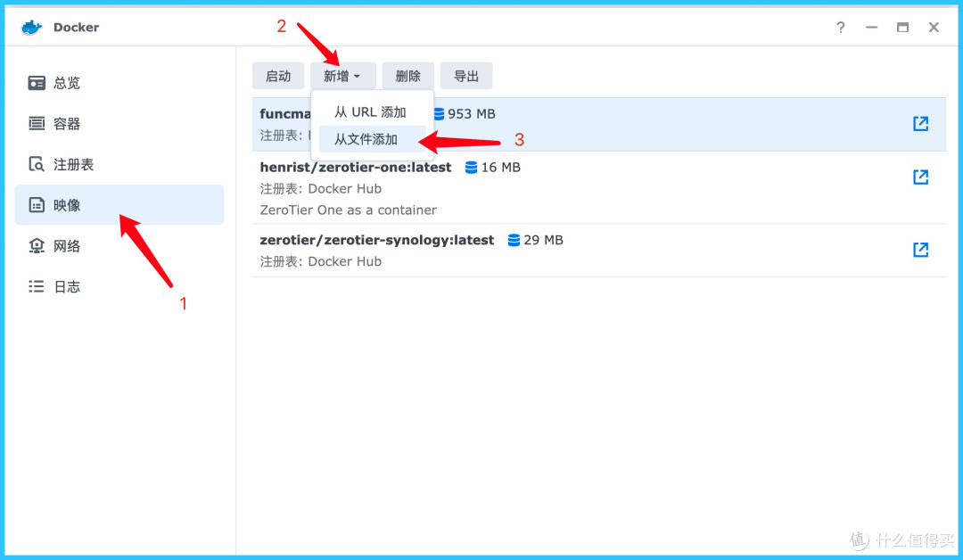Click the 注册表 registry search icon

pyautogui.click(x=37, y=164)
